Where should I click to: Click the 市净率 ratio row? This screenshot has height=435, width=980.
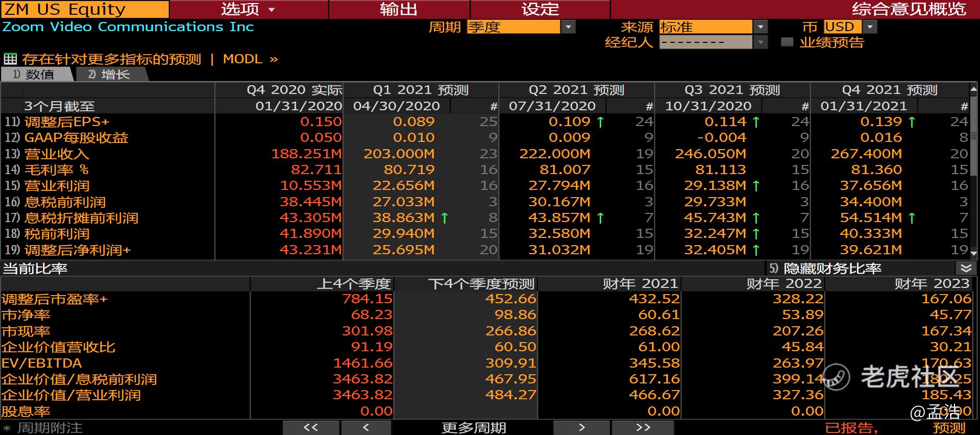[x=26, y=316]
